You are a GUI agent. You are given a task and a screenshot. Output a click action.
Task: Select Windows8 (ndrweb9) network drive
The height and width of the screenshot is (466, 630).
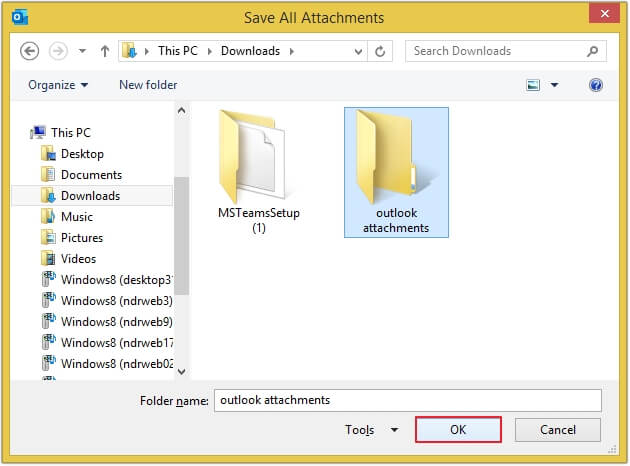107,321
